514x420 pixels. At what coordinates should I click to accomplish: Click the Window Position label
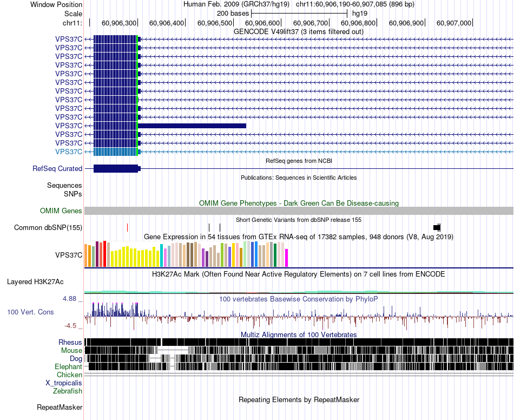[x=56, y=4]
